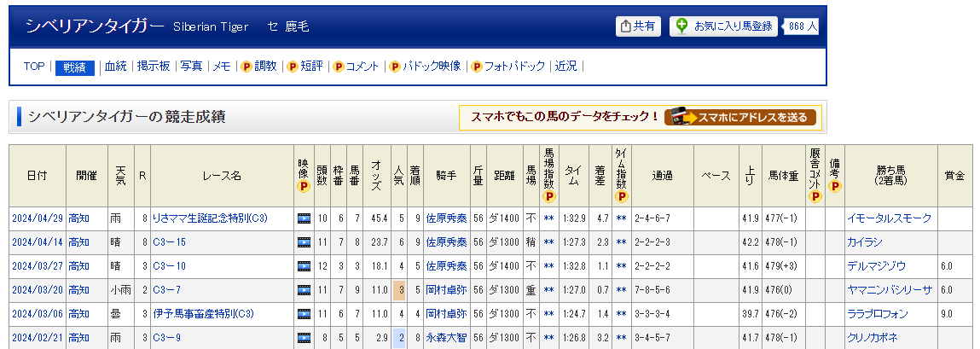Open date link 2024/02/21
The image size is (980, 349).
click(38, 338)
